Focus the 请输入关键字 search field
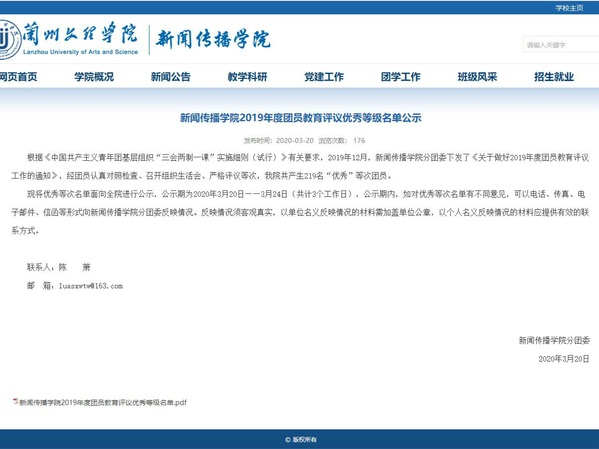Screen dimensions: 599x449 [560, 45]
